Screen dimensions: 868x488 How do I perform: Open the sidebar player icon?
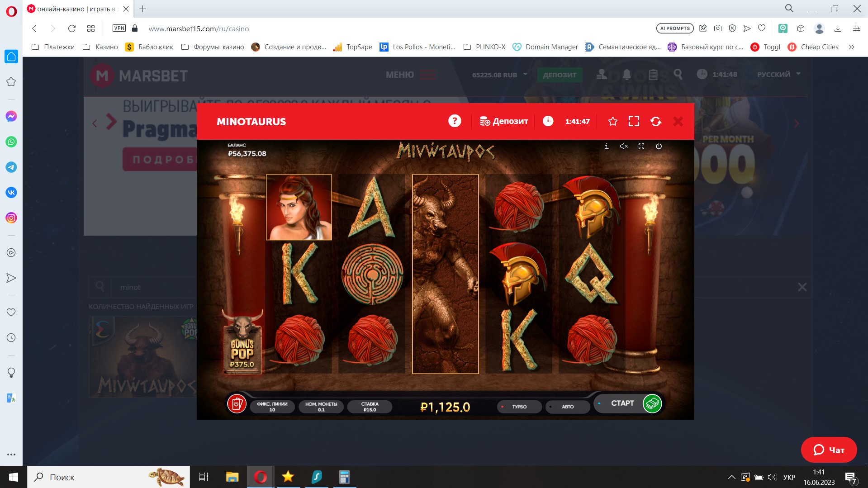pyautogui.click(x=11, y=253)
